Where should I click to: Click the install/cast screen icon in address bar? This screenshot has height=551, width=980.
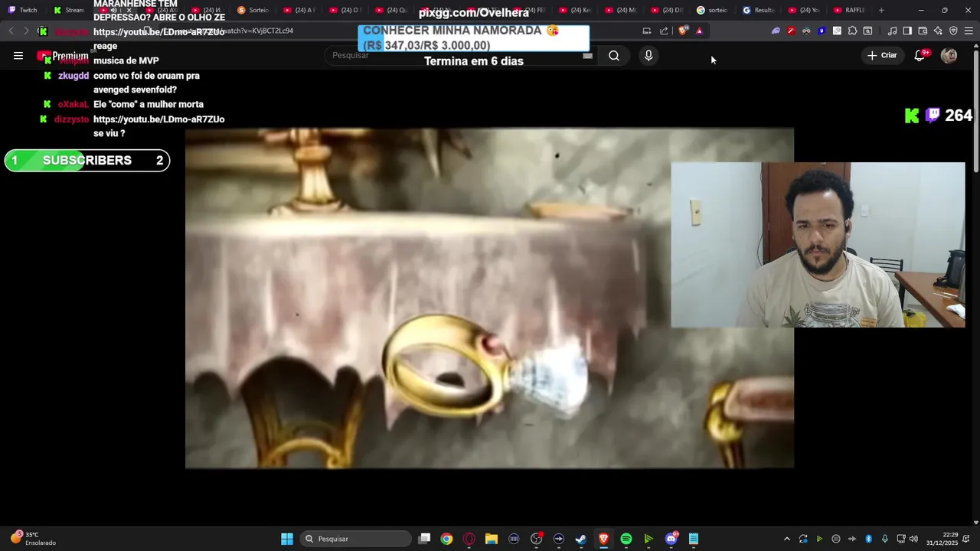[647, 31]
